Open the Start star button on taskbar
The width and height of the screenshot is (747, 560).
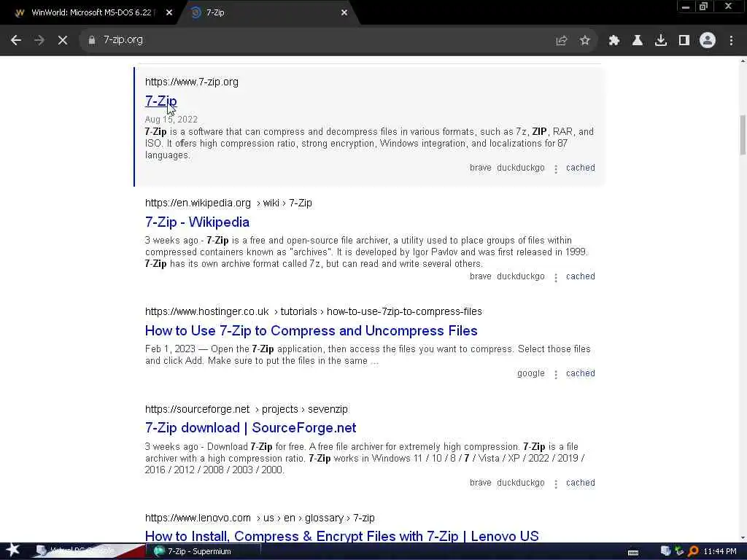[13, 551]
